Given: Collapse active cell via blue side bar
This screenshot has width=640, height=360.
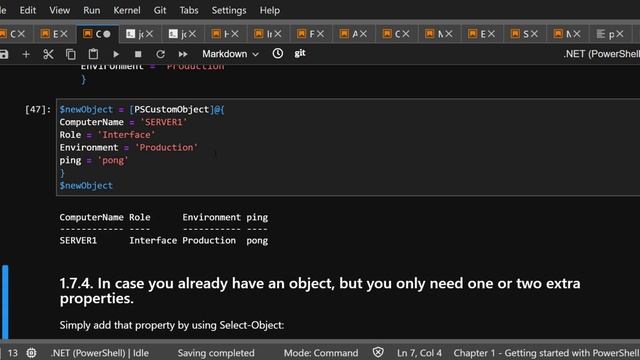Looking at the screenshot, I should click(x=5, y=303).
